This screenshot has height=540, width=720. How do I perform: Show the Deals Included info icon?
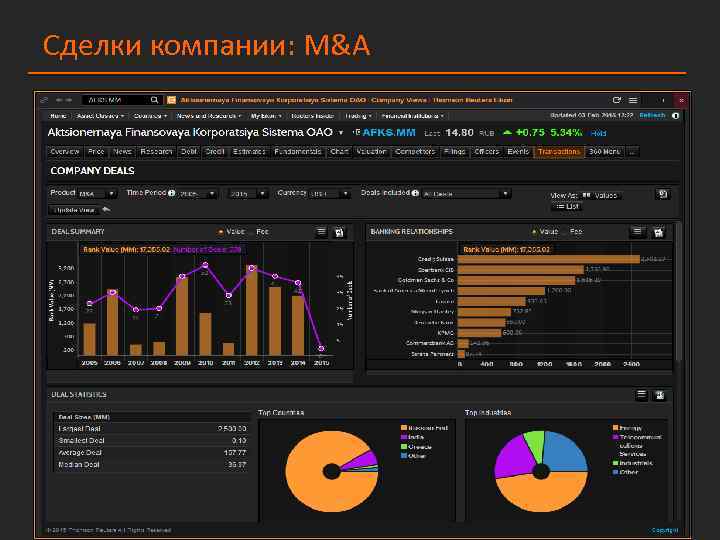(415, 193)
